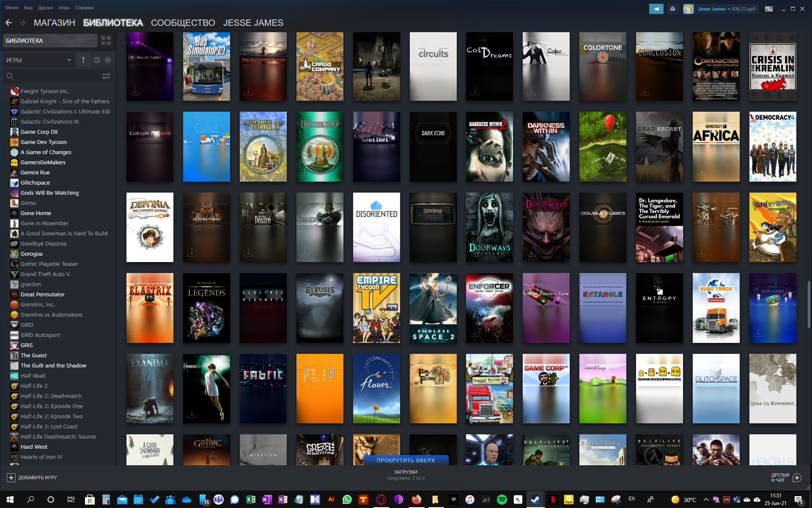Click ДОБАВИТЬ ИГРУ label
Viewport: 812px width, 508px height.
[x=38, y=478]
